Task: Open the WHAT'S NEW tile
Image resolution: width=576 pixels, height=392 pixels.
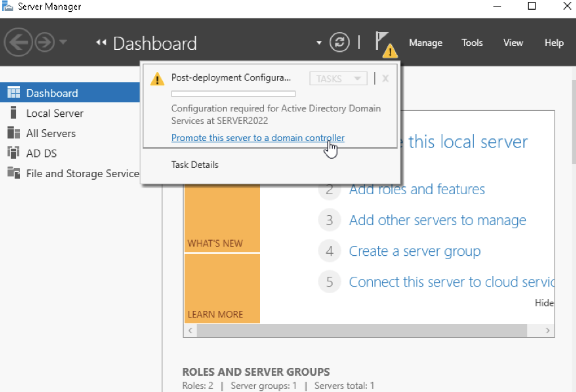Action: pyautogui.click(x=222, y=218)
